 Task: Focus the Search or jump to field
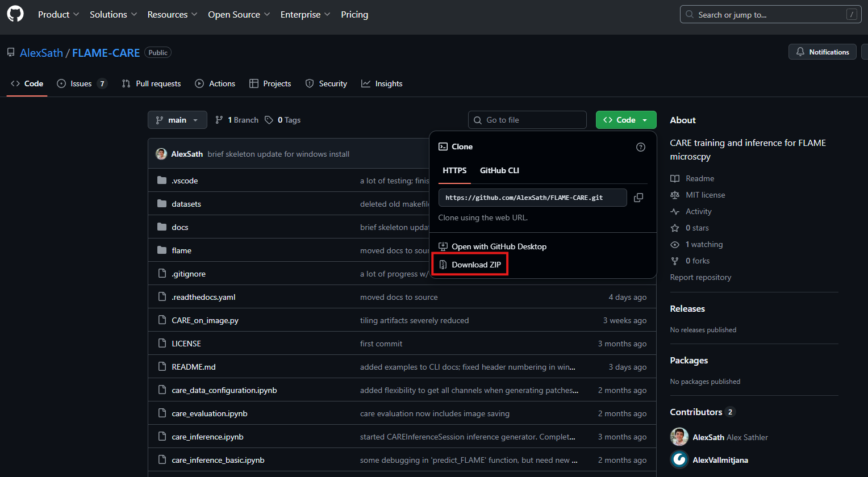pyautogui.click(x=770, y=14)
